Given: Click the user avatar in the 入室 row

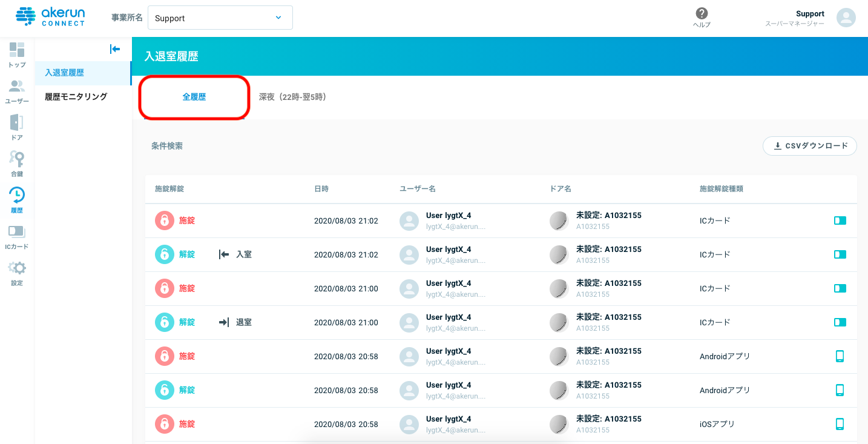Looking at the screenshot, I should 409,254.
